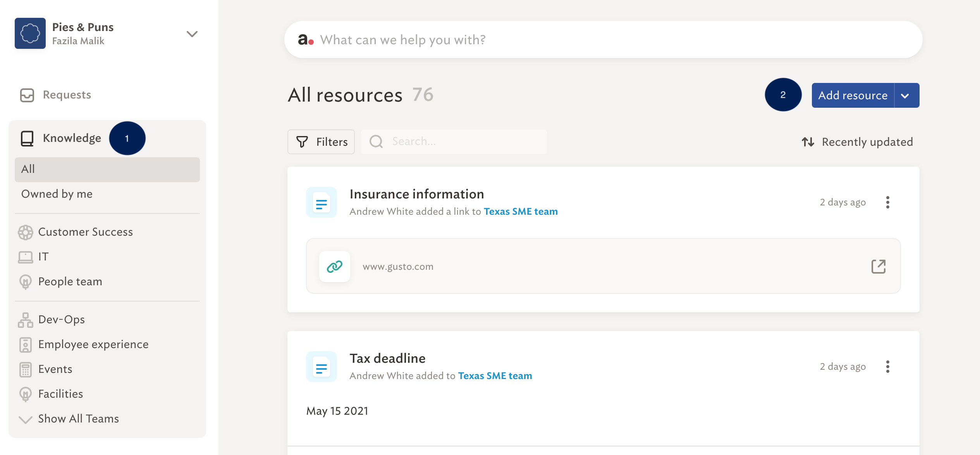Image resolution: width=980 pixels, height=455 pixels.
Task: Open People team
Action: tap(70, 281)
